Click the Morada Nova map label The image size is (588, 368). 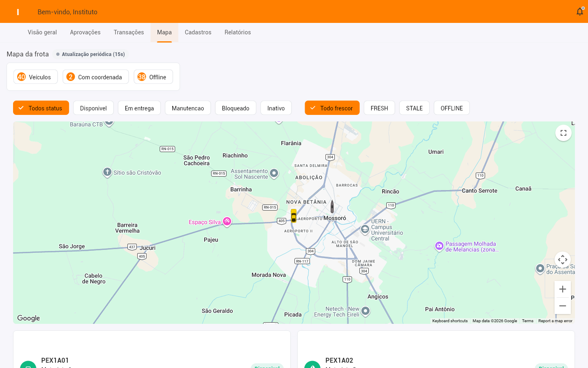point(269,275)
